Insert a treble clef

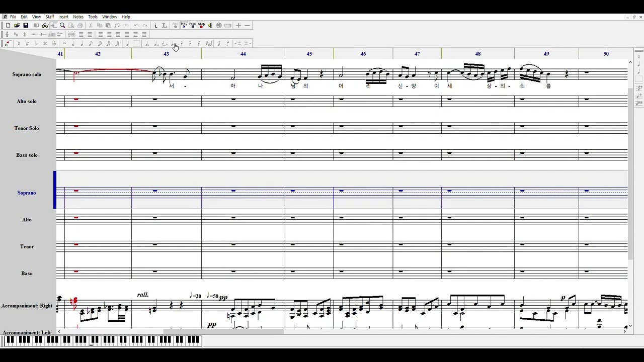click(x=7, y=34)
